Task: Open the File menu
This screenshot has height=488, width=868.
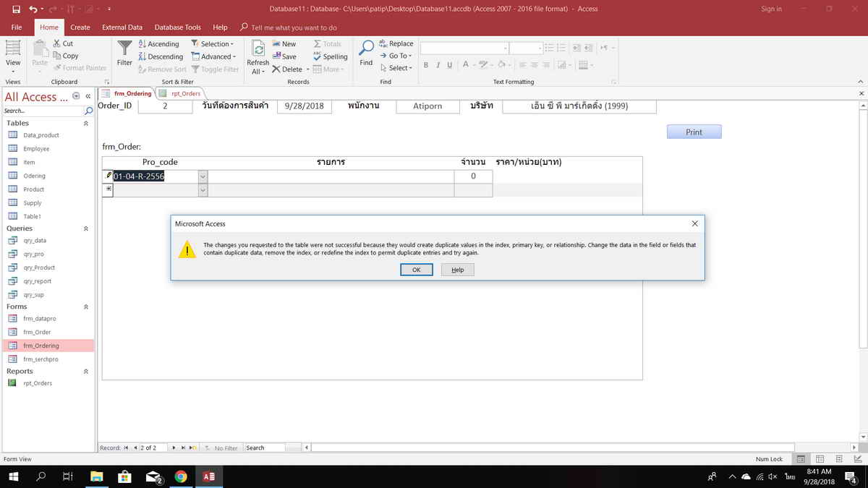Action: point(17,27)
